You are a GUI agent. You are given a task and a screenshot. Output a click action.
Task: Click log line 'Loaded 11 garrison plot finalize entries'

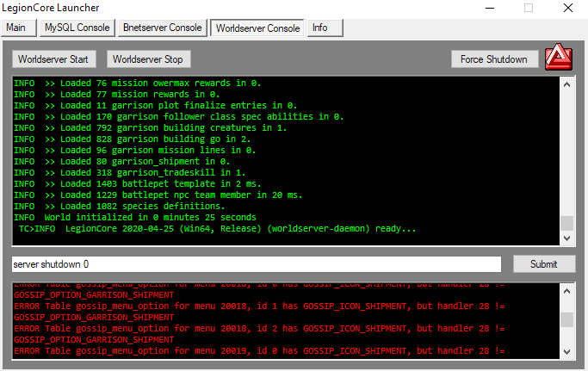(x=155, y=105)
